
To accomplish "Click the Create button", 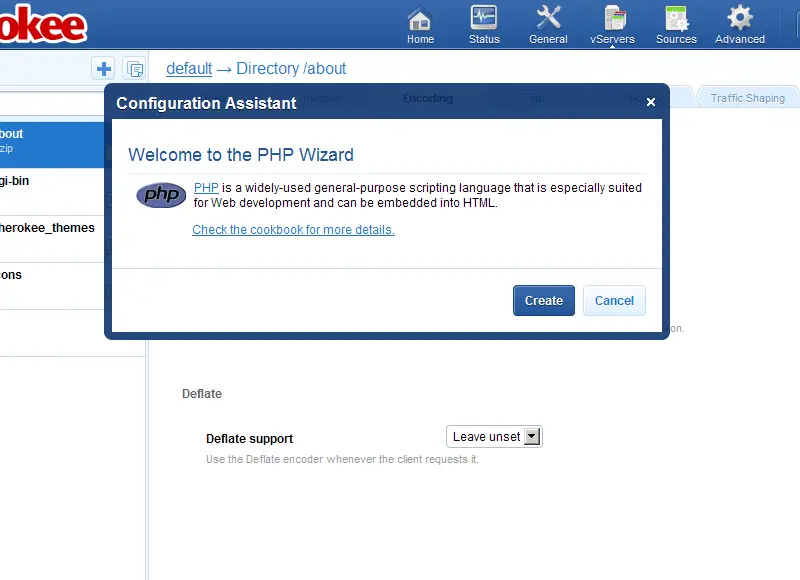I will [544, 300].
